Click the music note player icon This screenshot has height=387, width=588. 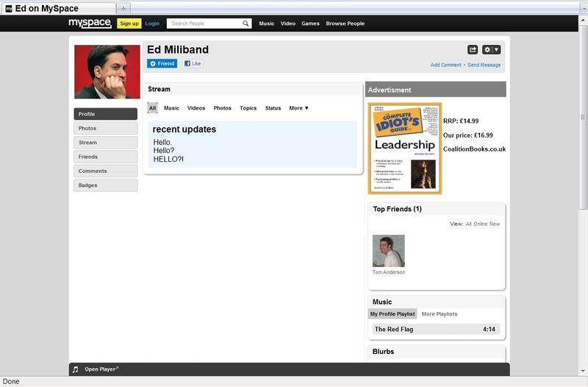click(76, 369)
